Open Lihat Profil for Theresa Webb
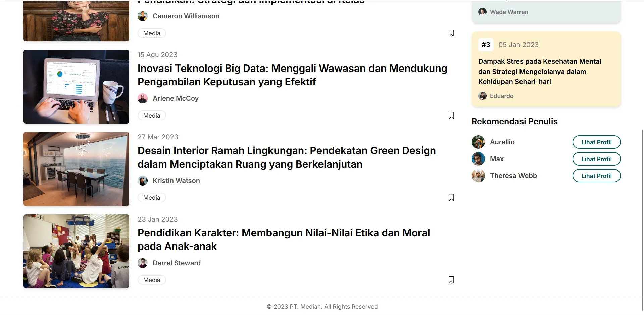 [596, 175]
